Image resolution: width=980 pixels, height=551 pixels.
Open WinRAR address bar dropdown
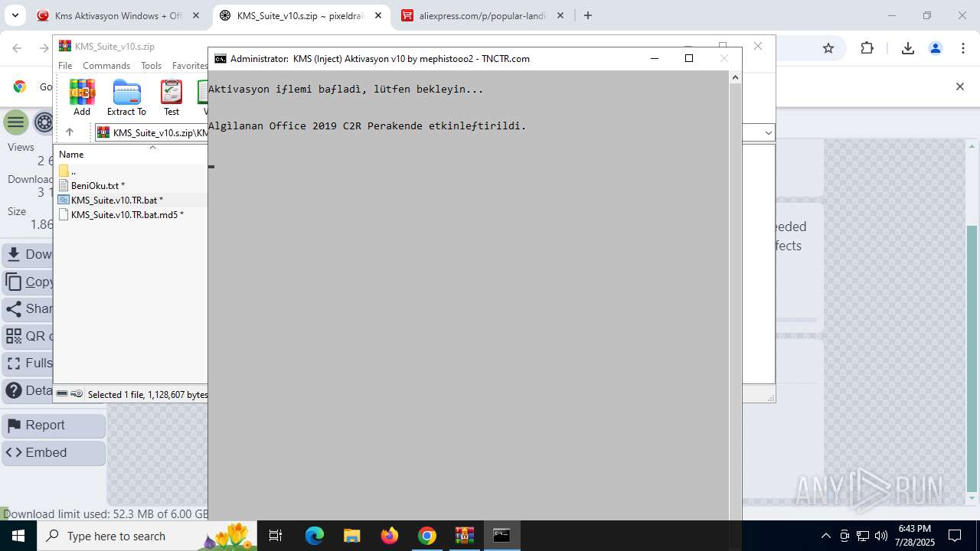point(768,132)
